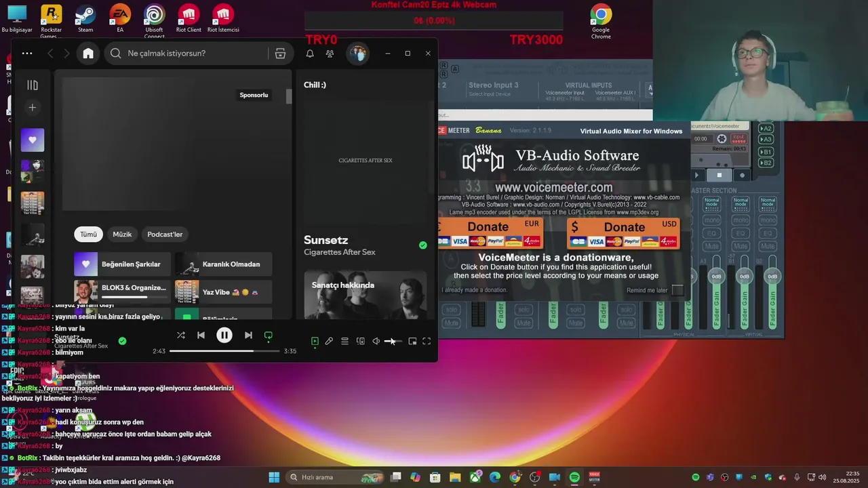Open Liked Songs heart tile in sidebar
Image resolution: width=868 pixels, height=488 pixels.
coord(33,140)
